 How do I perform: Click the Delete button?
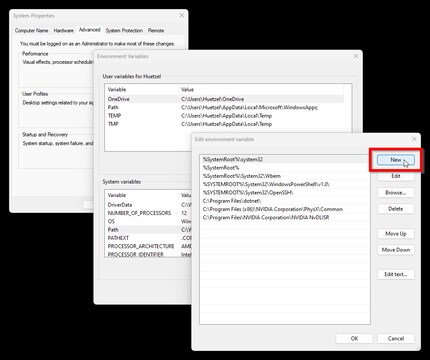click(396, 209)
